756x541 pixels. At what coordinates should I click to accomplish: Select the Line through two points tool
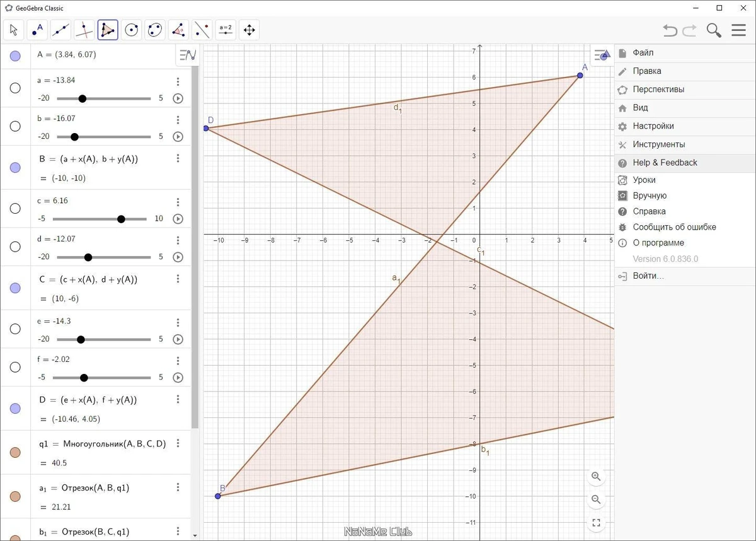click(x=61, y=30)
